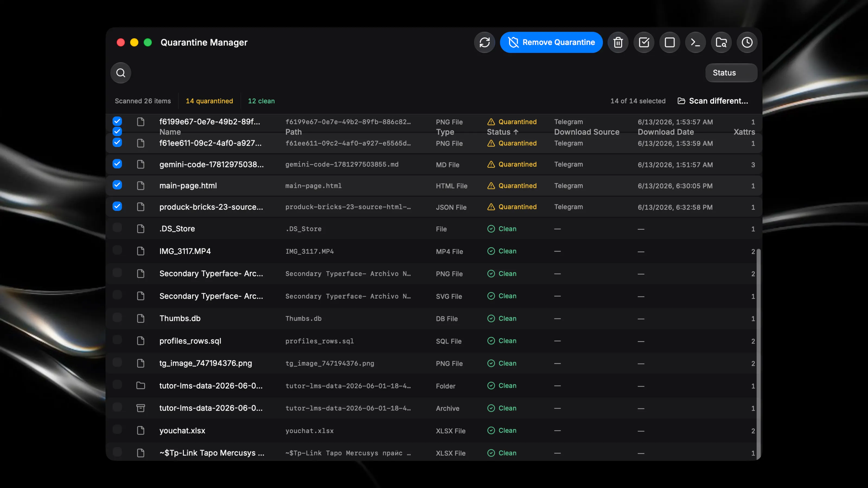Click the file icon next to .DS_Store
The image size is (868, 488).
pyautogui.click(x=141, y=229)
